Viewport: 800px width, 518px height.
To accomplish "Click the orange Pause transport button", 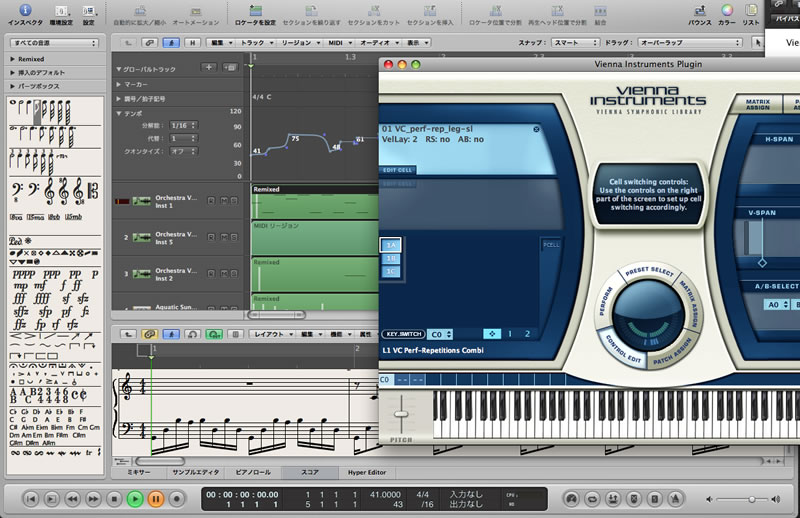I will (x=156, y=498).
